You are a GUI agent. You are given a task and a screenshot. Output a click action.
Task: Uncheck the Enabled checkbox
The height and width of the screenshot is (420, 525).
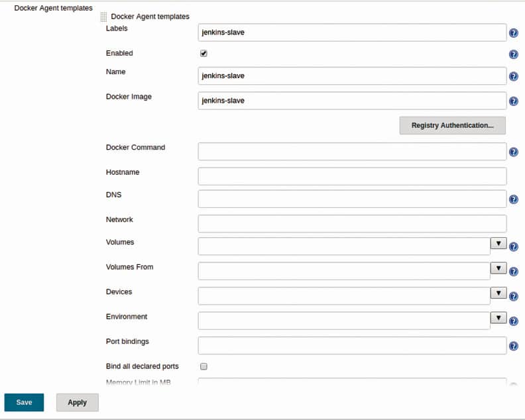pos(204,54)
